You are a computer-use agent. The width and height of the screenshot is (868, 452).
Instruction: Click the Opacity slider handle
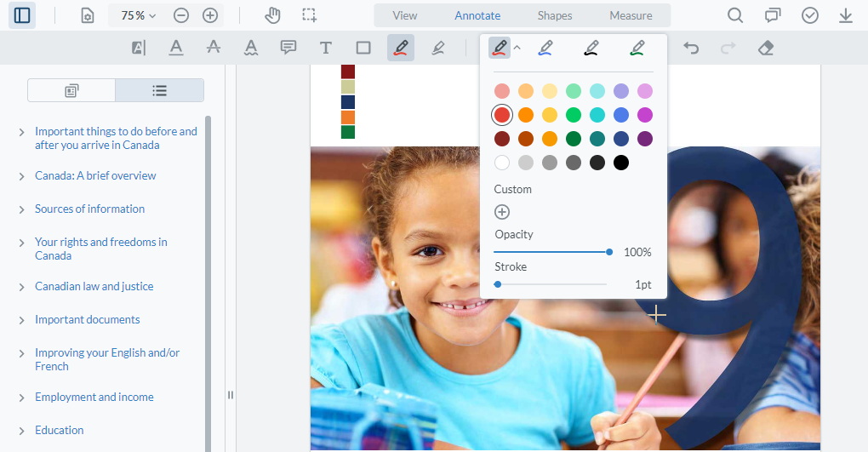pyautogui.click(x=609, y=252)
